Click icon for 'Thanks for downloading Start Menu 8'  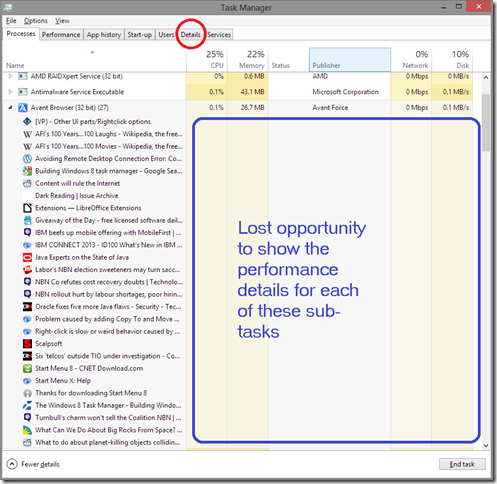coord(27,393)
